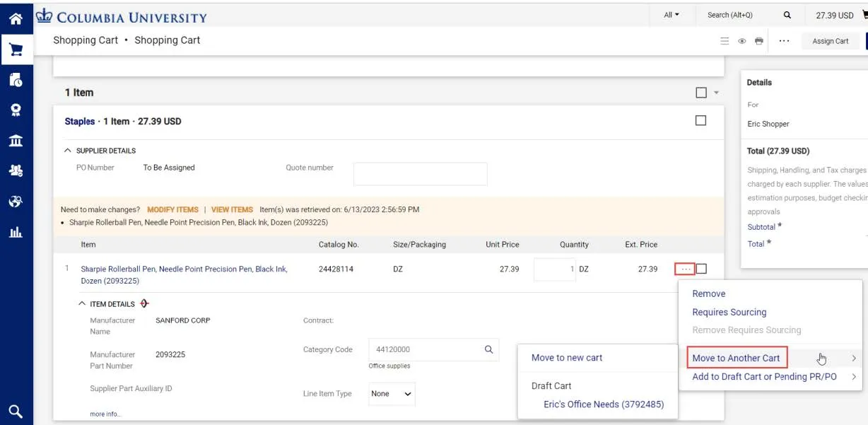Click the Total (27.39 USD) heading

click(778, 151)
